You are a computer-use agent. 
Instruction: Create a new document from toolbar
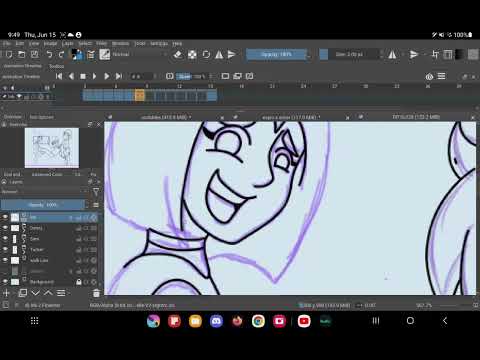click(x=9, y=54)
